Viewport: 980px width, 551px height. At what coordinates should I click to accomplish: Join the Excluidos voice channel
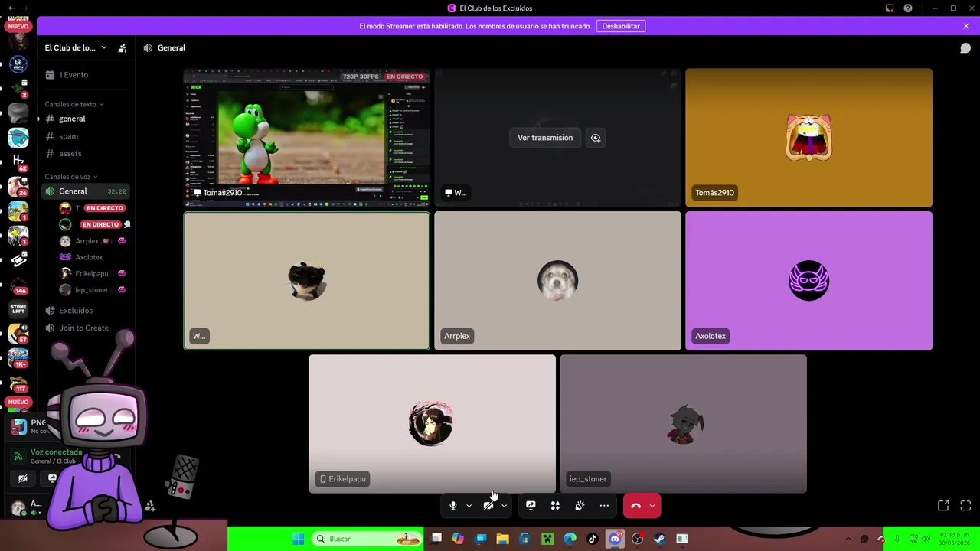[x=86, y=311]
